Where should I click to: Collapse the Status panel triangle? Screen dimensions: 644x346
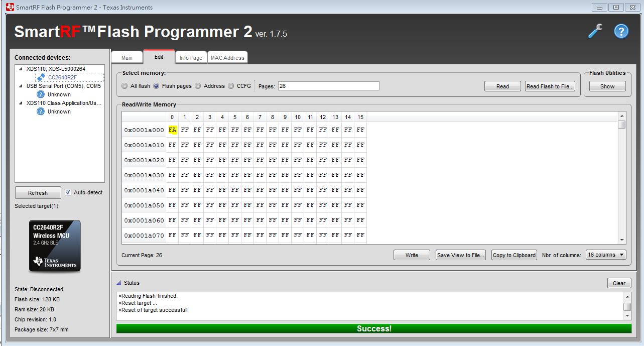(118, 283)
